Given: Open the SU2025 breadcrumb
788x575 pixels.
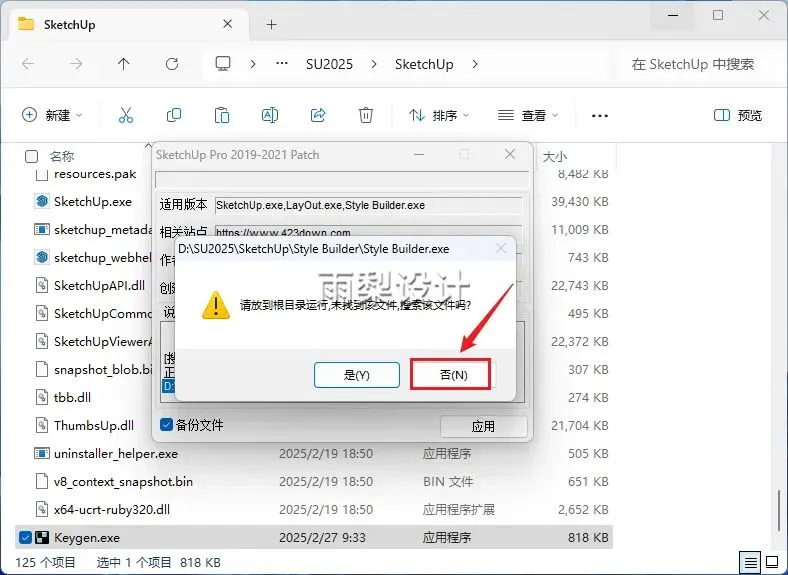Looking at the screenshot, I should (x=329, y=64).
